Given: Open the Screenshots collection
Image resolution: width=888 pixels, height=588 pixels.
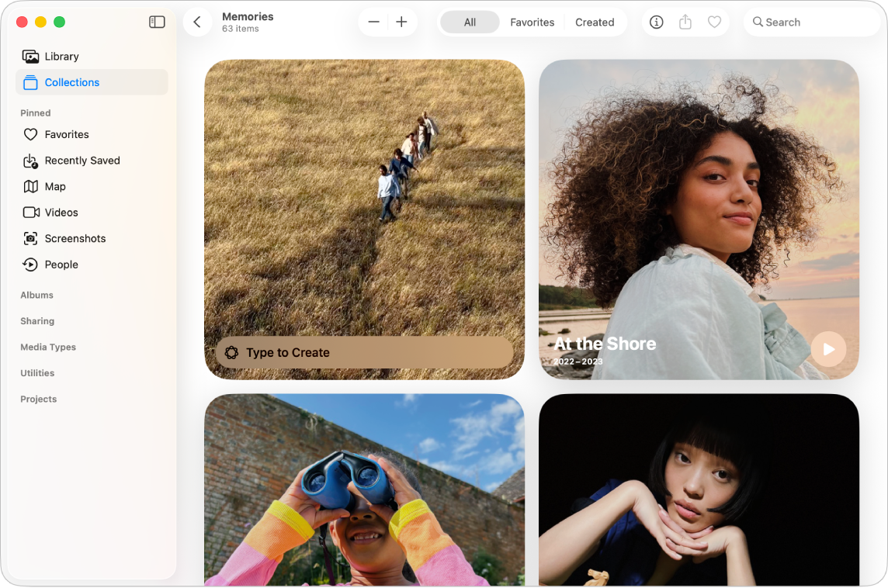Looking at the screenshot, I should coord(75,238).
